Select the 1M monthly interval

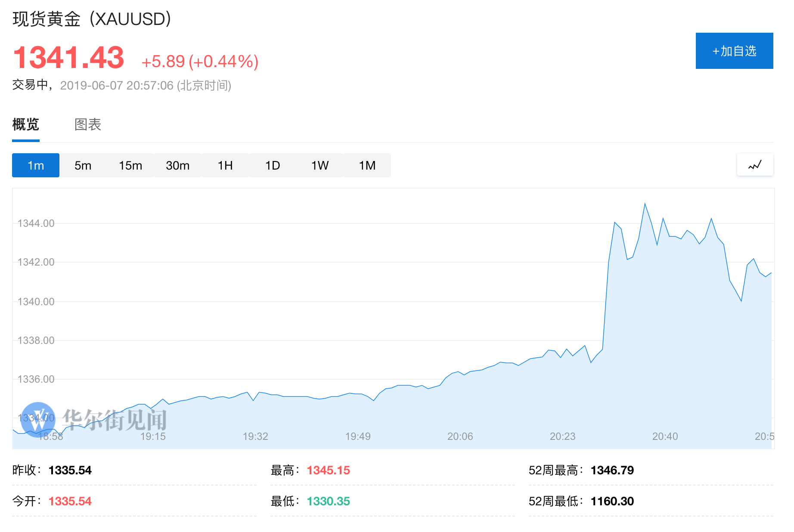point(367,165)
